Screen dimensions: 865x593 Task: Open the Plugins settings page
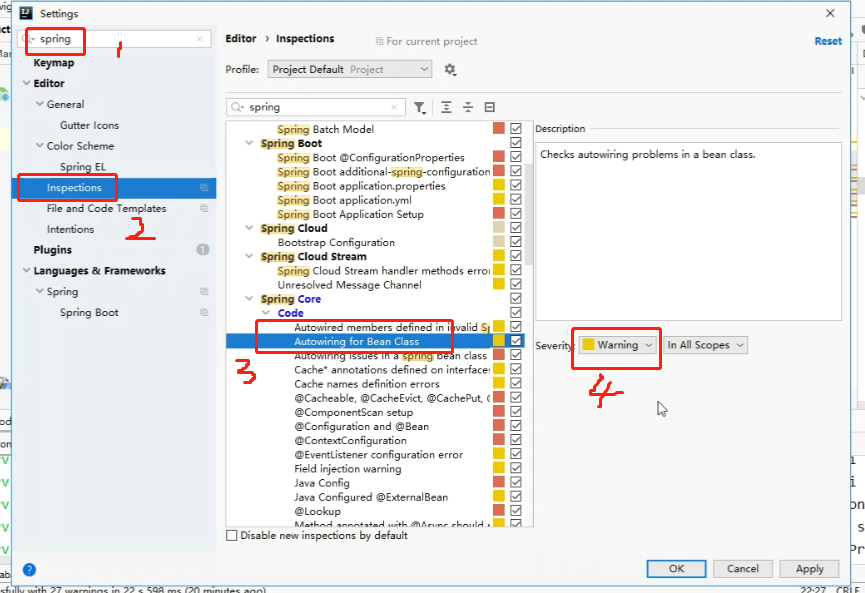[x=52, y=250]
